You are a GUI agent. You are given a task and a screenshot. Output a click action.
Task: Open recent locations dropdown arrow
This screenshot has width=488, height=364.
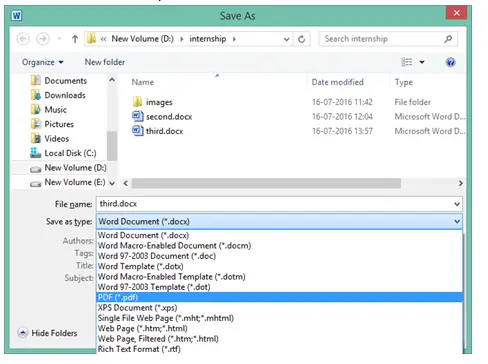click(x=60, y=39)
